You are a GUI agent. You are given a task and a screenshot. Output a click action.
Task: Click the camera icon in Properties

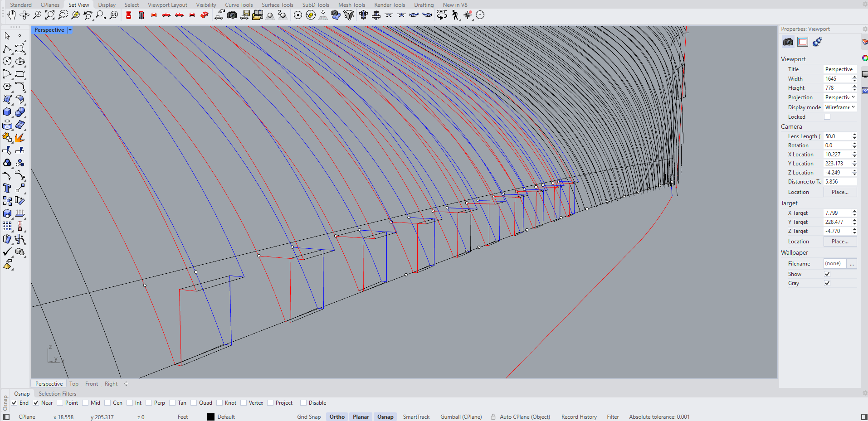pyautogui.click(x=788, y=42)
